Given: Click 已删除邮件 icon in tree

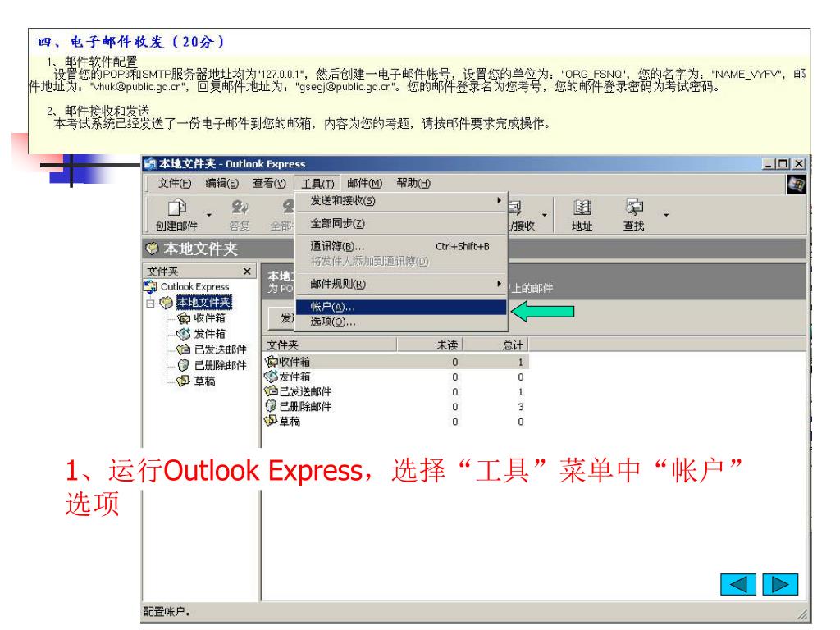Looking at the screenshot, I should tap(184, 365).
